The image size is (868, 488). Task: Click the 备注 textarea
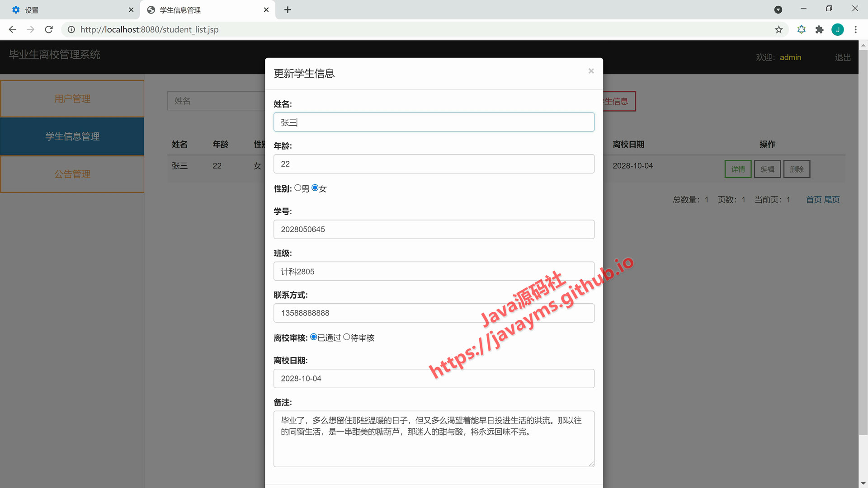434,439
